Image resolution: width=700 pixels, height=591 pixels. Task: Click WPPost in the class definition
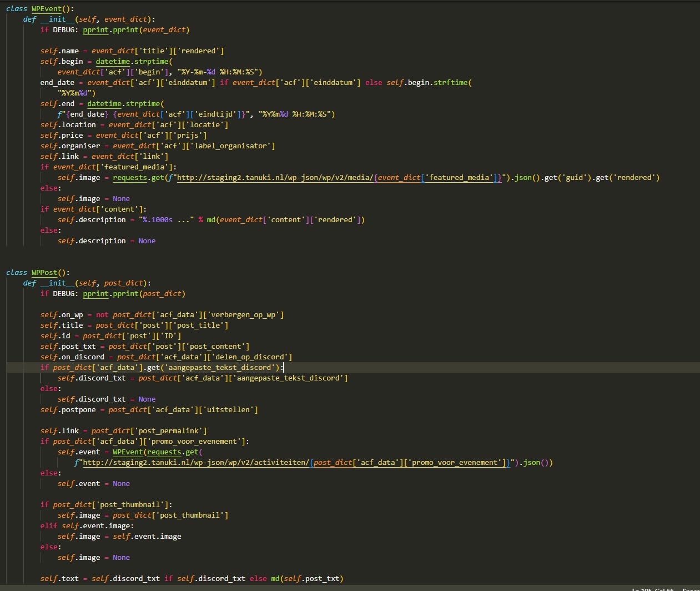tap(44, 273)
